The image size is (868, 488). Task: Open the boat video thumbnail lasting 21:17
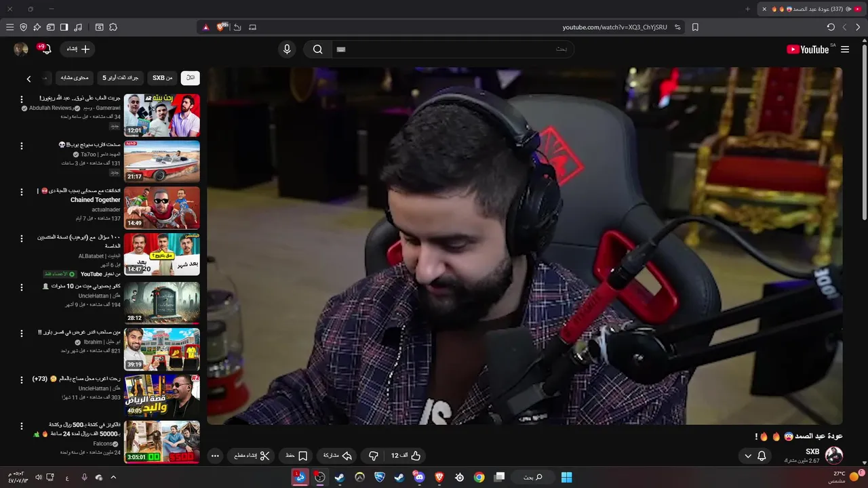point(162,161)
